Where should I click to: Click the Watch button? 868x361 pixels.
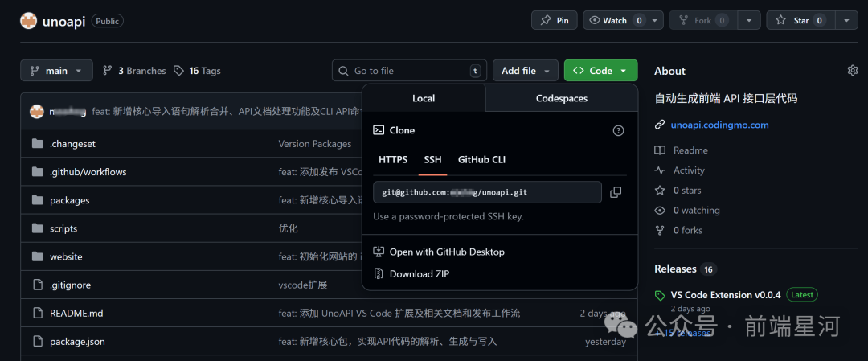[x=615, y=20]
